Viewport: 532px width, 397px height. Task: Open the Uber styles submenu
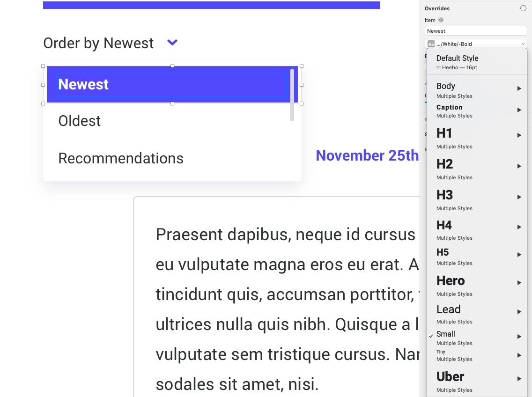477,381
